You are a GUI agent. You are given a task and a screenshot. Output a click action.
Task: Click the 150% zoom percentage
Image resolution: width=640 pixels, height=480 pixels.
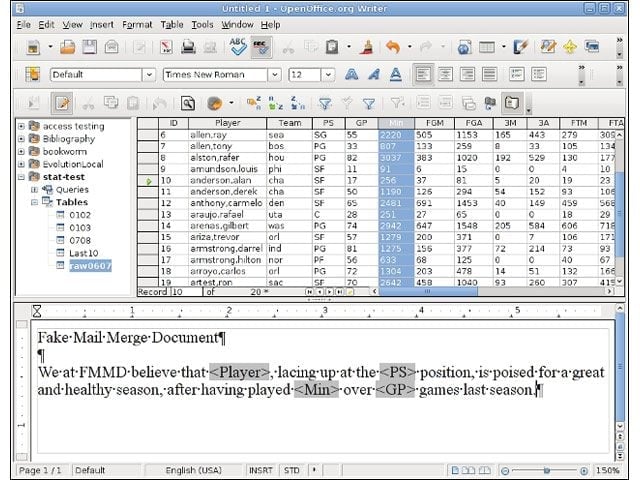click(x=607, y=470)
